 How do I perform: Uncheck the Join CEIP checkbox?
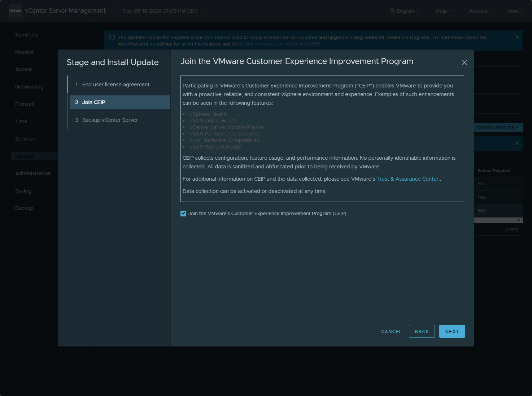click(183, 214)
